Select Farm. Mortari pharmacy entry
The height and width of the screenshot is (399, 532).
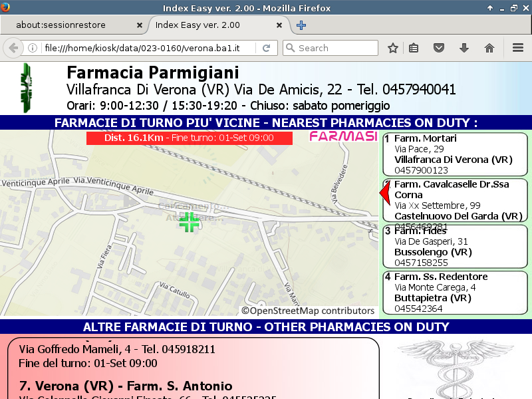(x=456, y=154)
